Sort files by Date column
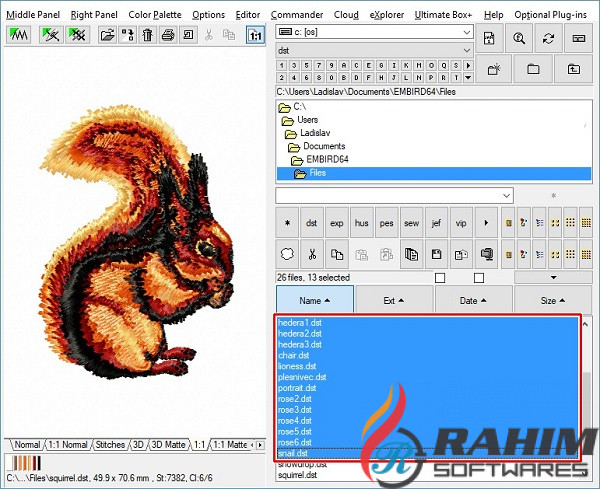The image size is (600, 489). (x=474, y=300)
